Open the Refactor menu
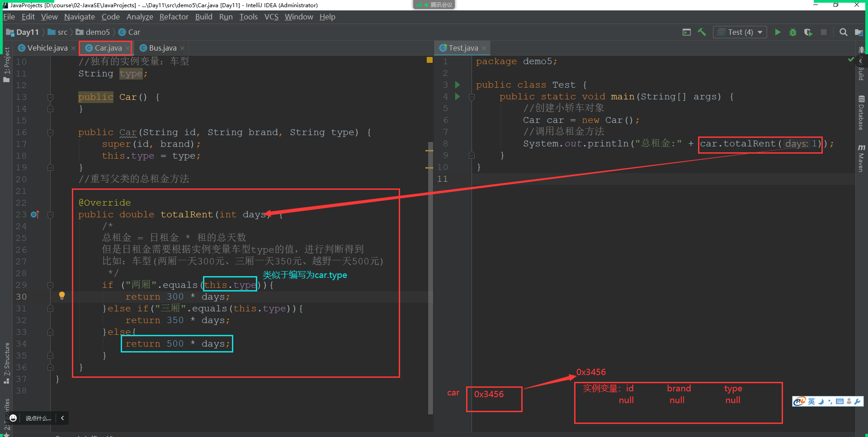This screenshot has width=868, height=437. click(x=174, y=17)
